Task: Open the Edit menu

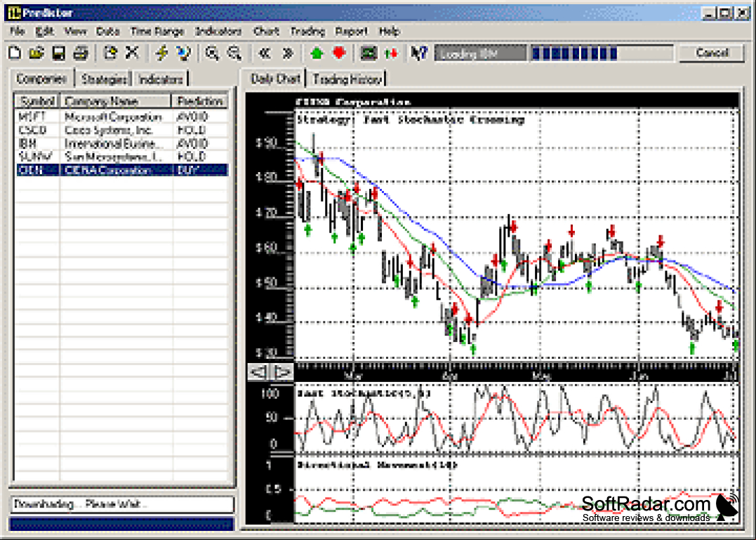Action: click(x=44, y=32)
